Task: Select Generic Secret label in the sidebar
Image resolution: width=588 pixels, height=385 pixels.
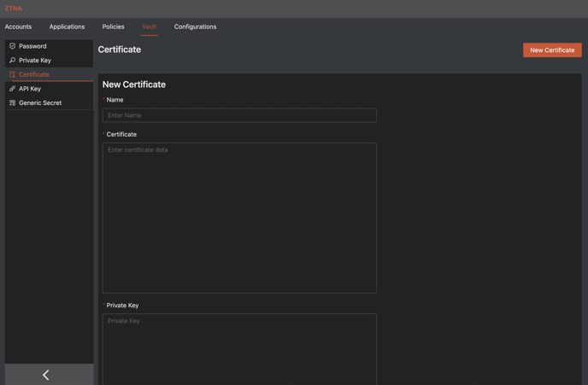Action: pos(40,102)
